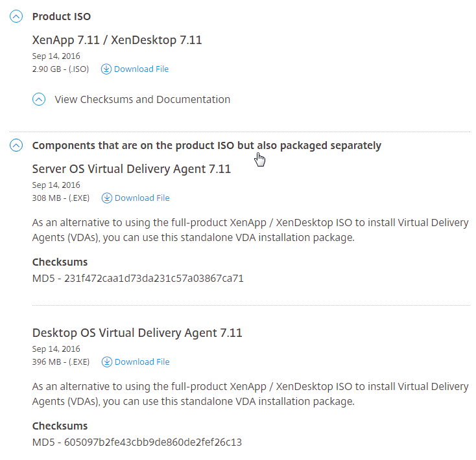Click Desktop OS Virtual Delivery Agent 7.11 title
476x460 pixels.
[137, 333]
